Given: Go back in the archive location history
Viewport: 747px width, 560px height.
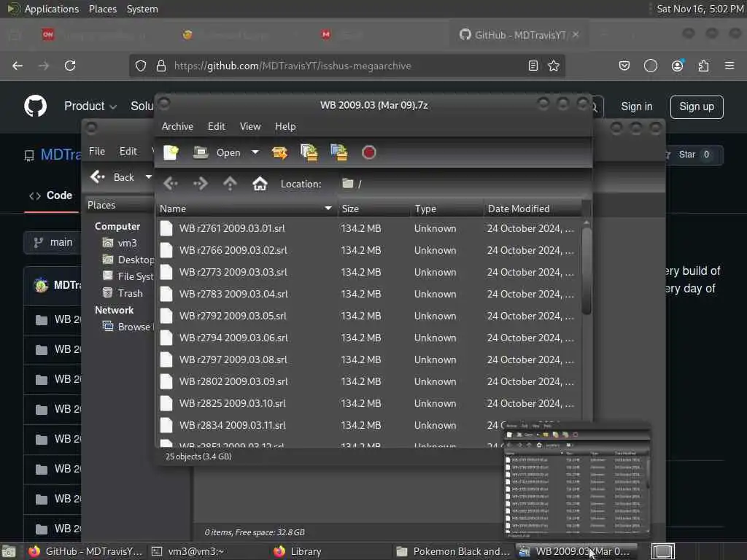Looking at the screenshot, I should point(171,183).
